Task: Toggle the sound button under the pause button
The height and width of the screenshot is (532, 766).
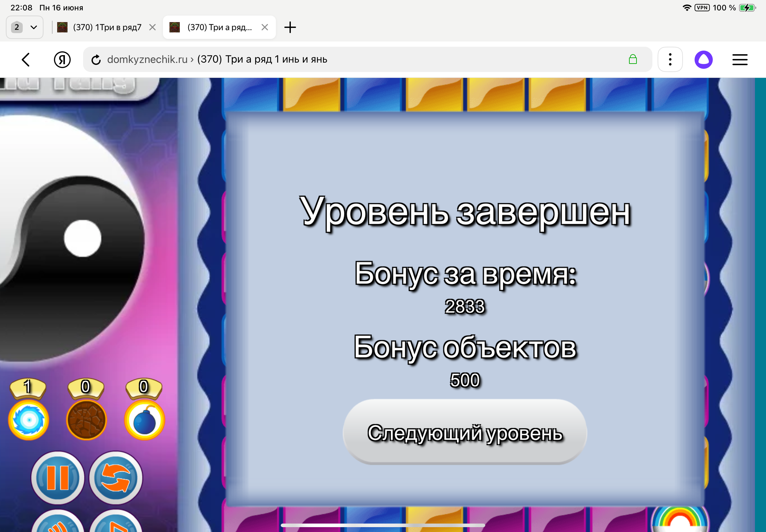Action: 58,521
